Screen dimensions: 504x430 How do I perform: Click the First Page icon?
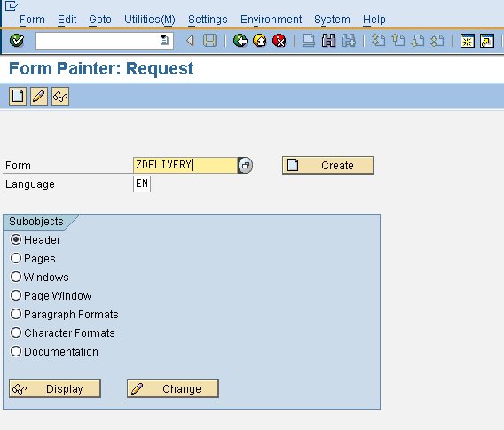coord(379,41)
